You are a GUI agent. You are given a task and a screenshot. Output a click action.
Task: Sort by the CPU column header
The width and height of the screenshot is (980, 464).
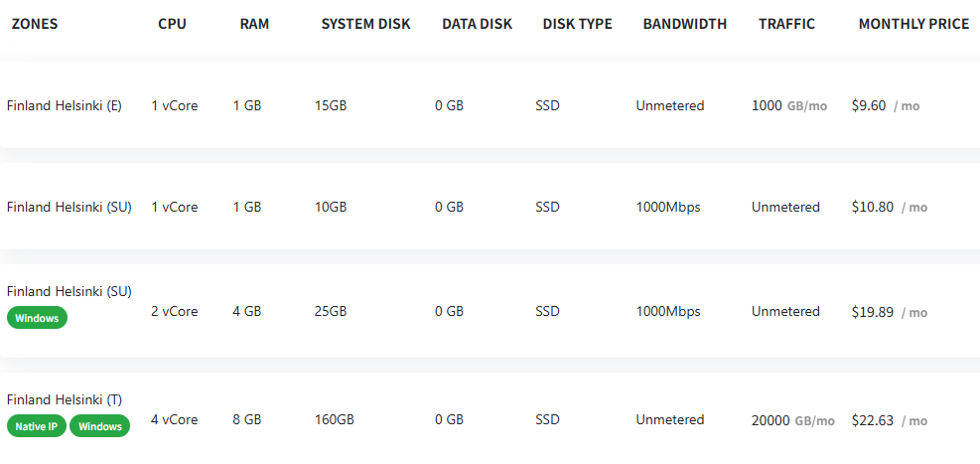tap(172, 24)
